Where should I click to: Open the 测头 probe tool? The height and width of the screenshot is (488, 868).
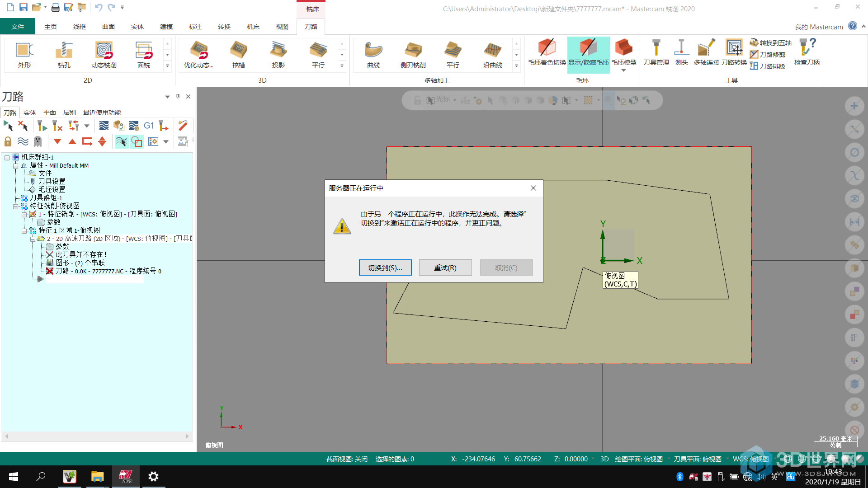[x=681, y=53]
